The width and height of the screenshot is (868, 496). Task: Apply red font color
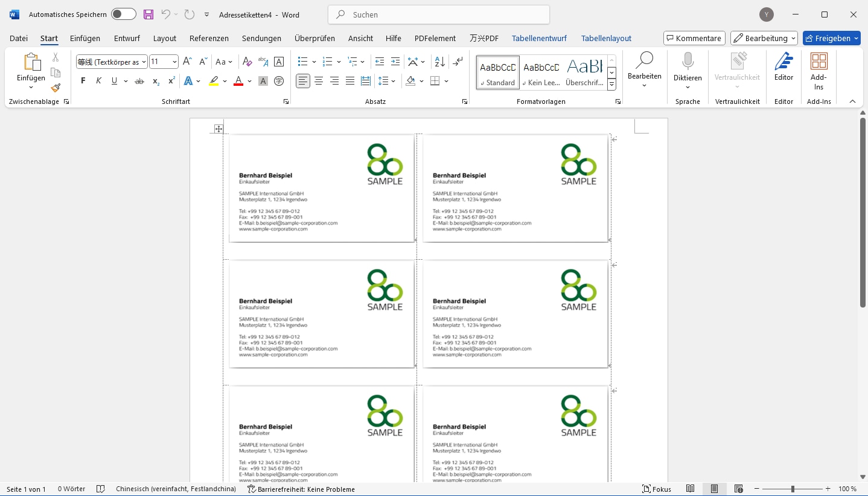[x=238, y=81]
